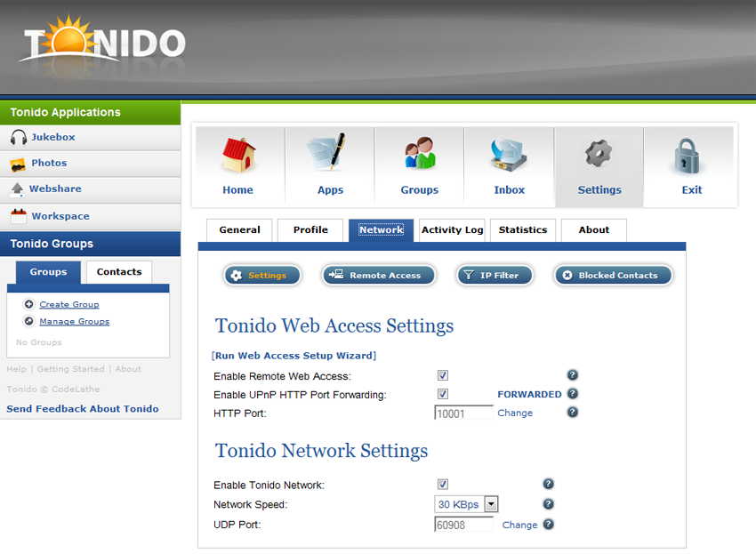This screenshot has height=554, width=756.
Task: Show help for UPnP HTTP Port Forwarding
Action: pyautogui.click(x=572, y=393)
